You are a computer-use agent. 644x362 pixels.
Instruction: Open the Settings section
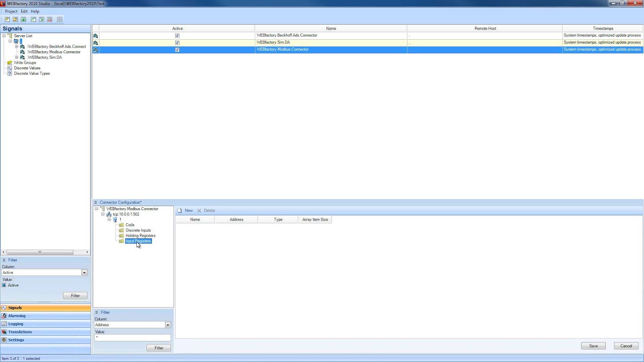[45, 340]
